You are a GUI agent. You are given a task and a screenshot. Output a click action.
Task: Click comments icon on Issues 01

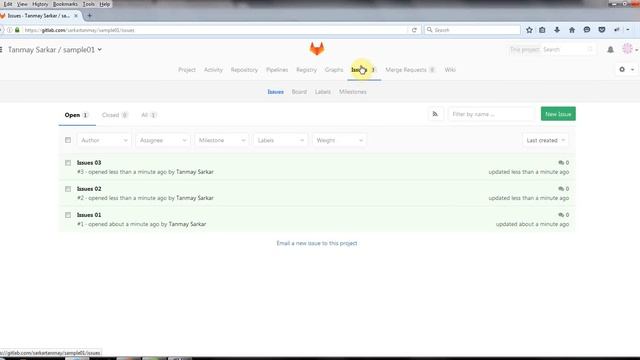tap(561, 215)
